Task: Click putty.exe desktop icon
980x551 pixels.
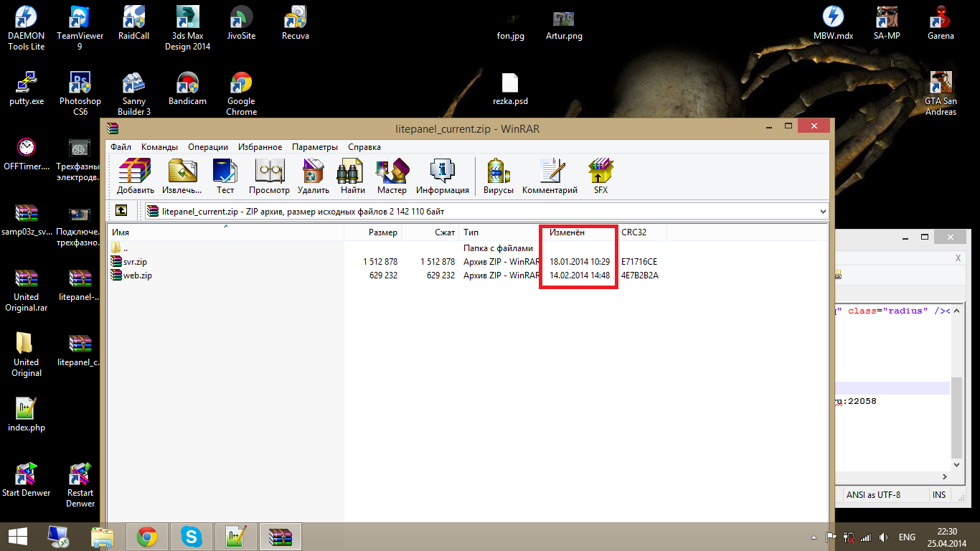Action: click(27, 89)
